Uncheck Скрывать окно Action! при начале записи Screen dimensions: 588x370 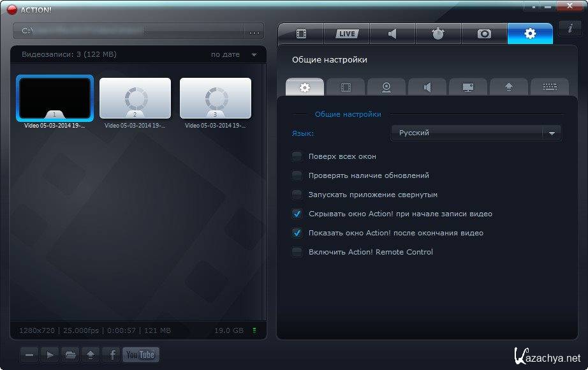297,214
